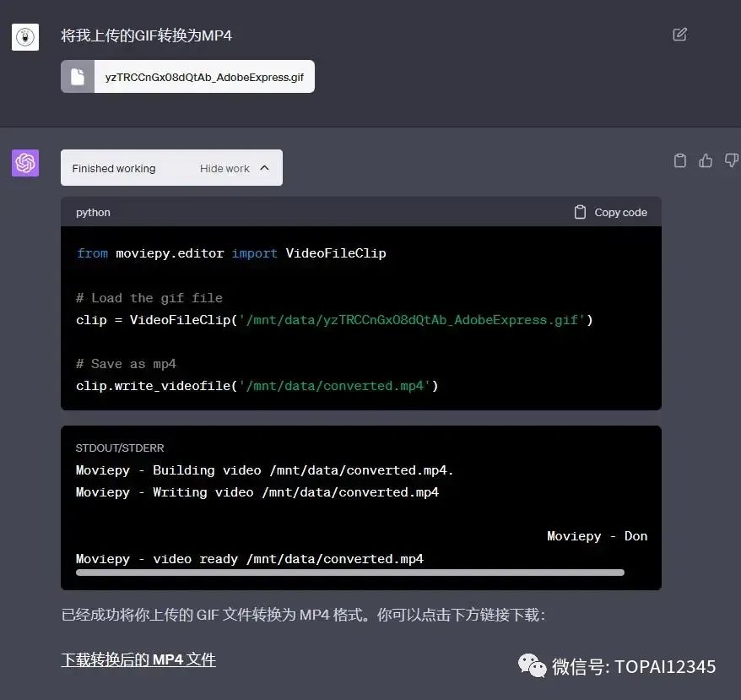Click the user message 将我上传的GIF转换为MP4
This screenshot has height=700, width=741.
pos(146,35)
